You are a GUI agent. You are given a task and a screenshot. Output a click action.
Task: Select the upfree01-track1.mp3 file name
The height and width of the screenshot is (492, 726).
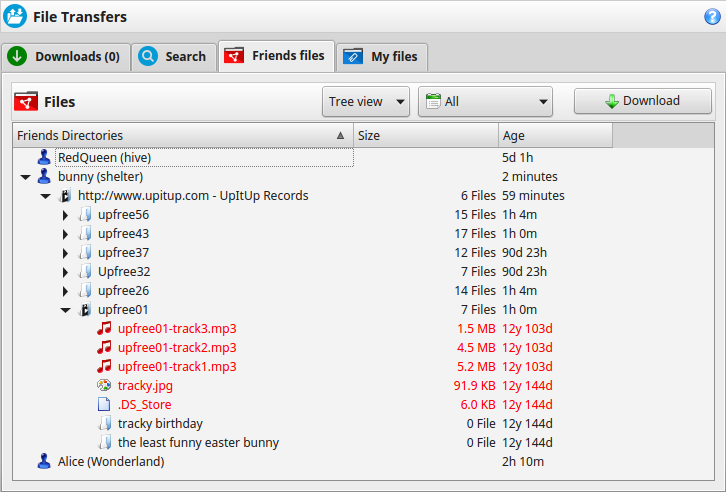point(177,366)
